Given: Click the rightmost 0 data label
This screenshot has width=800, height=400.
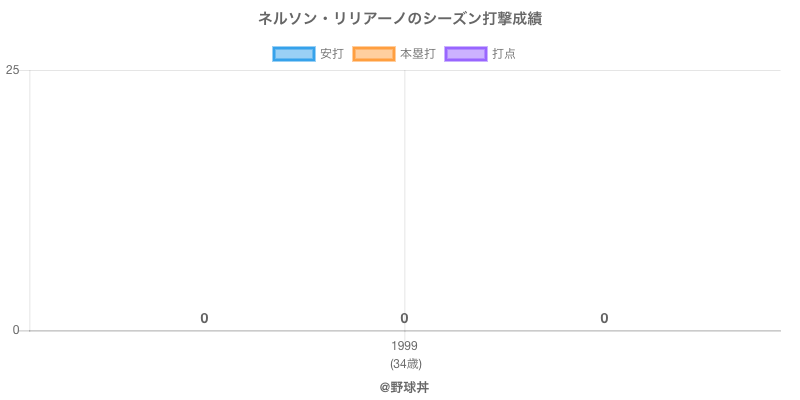Looking at the screenshot, I should coord(604,318).
